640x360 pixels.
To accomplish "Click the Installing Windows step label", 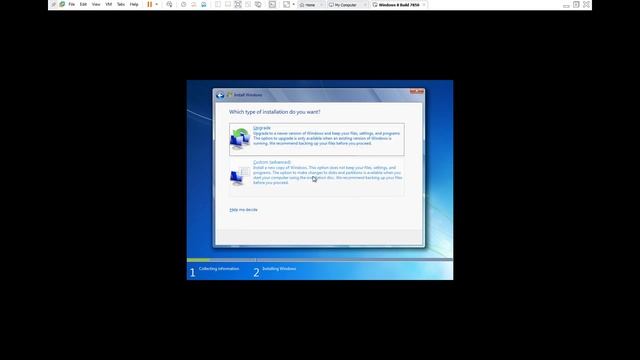I will [x=279, y=269].
